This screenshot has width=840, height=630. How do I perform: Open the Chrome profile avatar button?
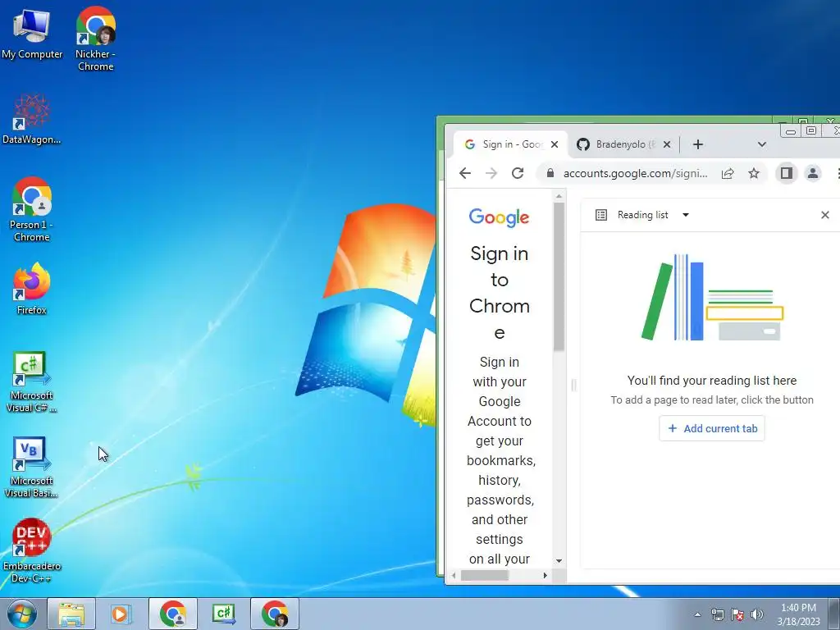point(813,173)
